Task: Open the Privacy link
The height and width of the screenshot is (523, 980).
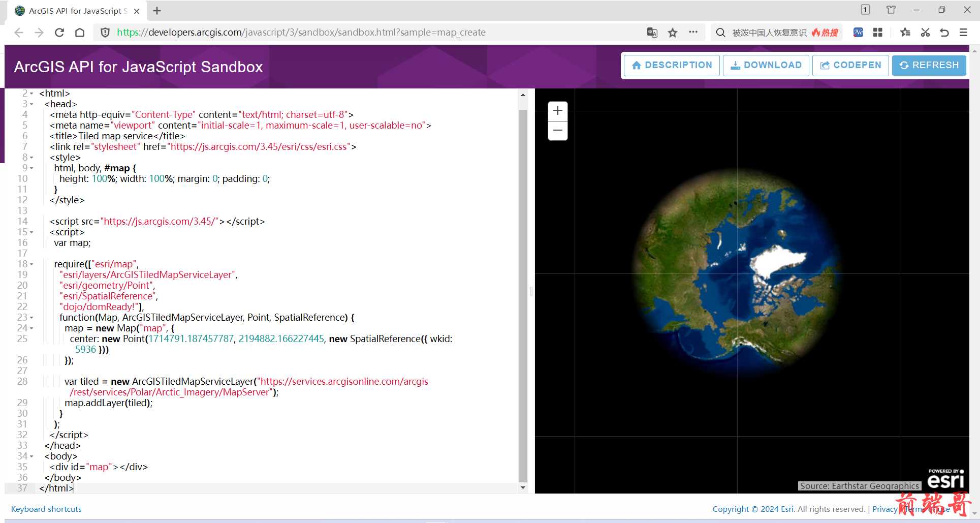Action: (x=884, y=509)
